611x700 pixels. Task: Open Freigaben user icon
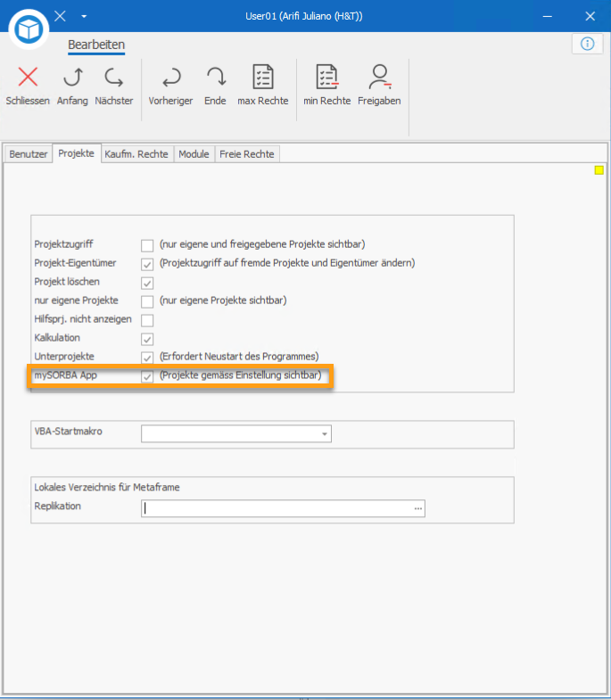(379, 78)
